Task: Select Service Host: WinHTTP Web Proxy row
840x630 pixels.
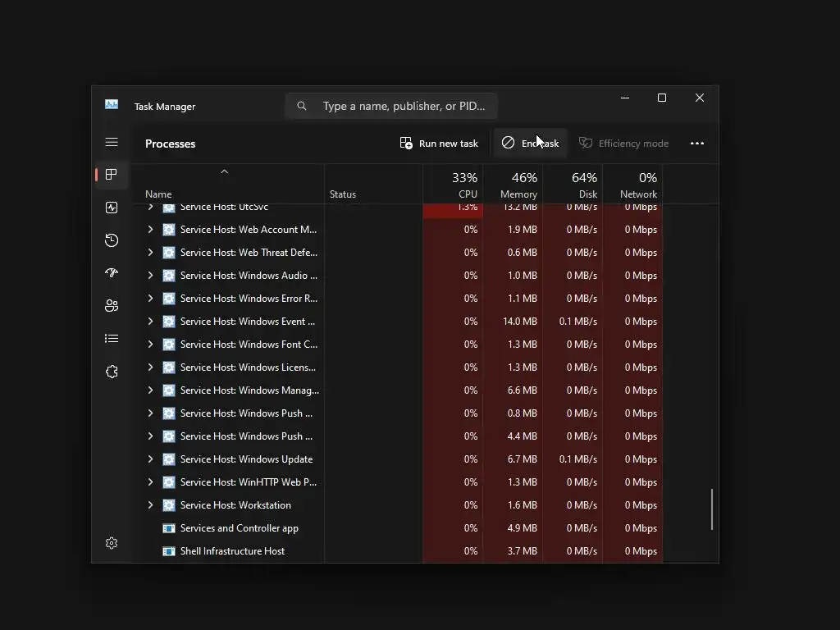Action: 398,482
